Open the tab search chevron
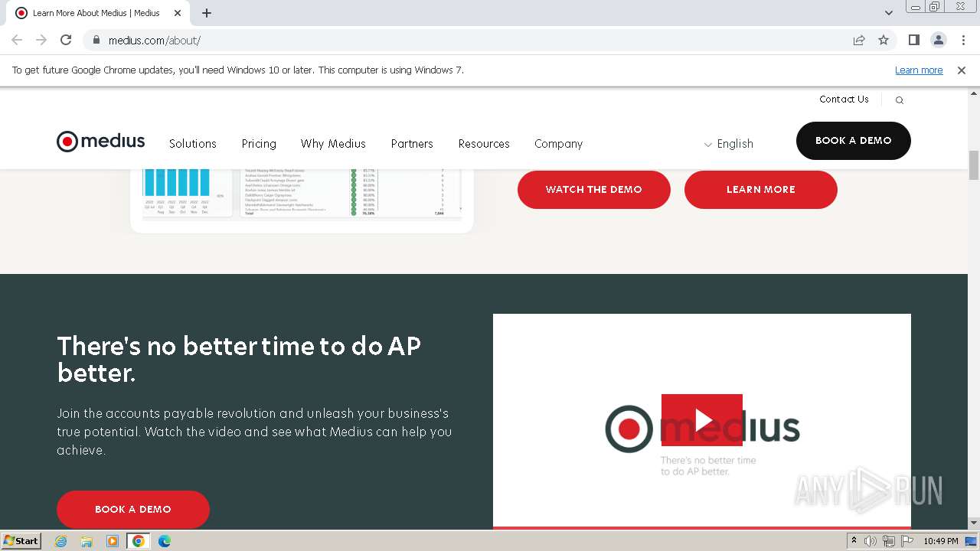980x551 pixels. coord(889,13)
